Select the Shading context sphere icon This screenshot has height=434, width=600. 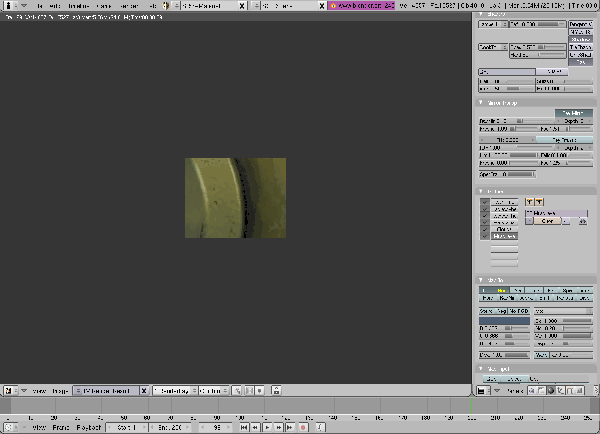click(x=551, y=391)
